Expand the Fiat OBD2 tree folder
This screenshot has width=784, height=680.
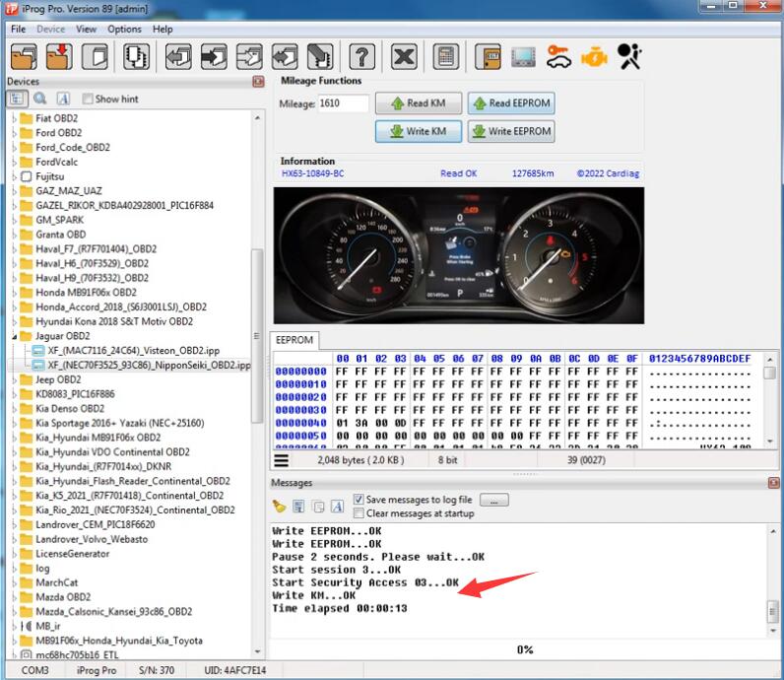click(14, 118)
